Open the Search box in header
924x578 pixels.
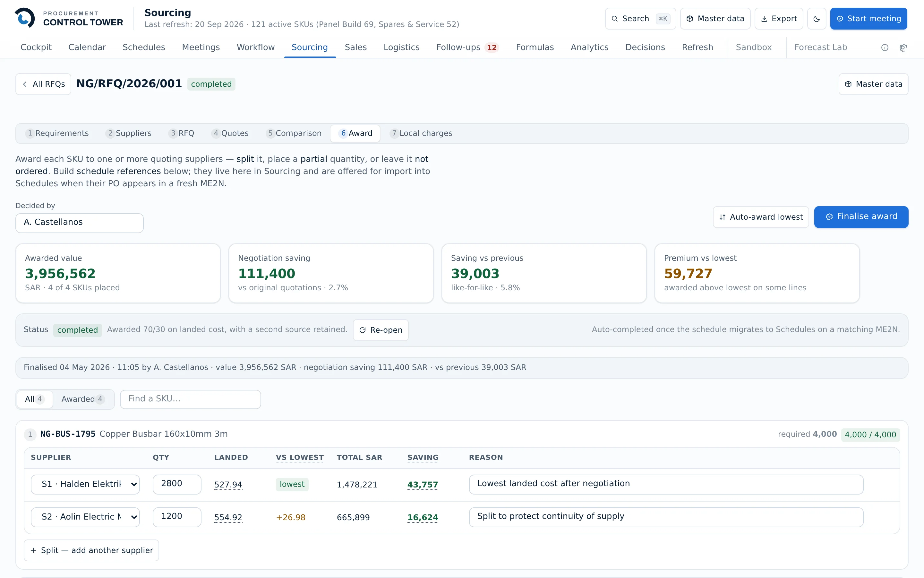pos(640,19)
